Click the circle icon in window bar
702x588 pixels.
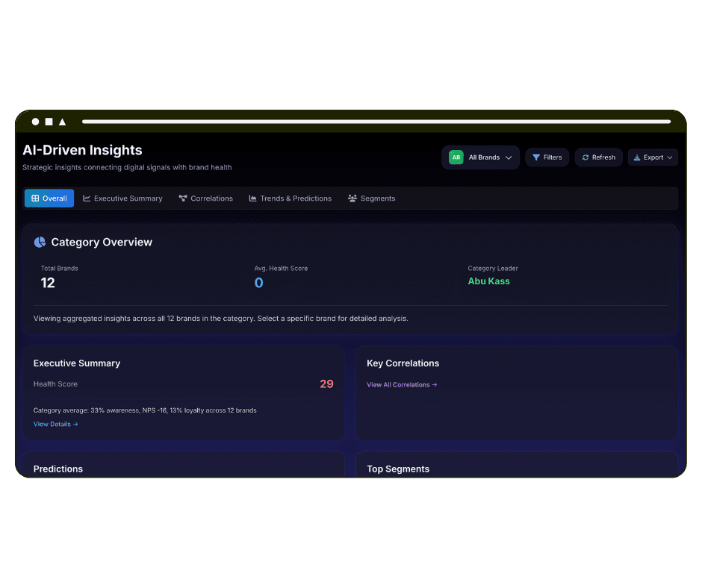(x=35, y=122)
